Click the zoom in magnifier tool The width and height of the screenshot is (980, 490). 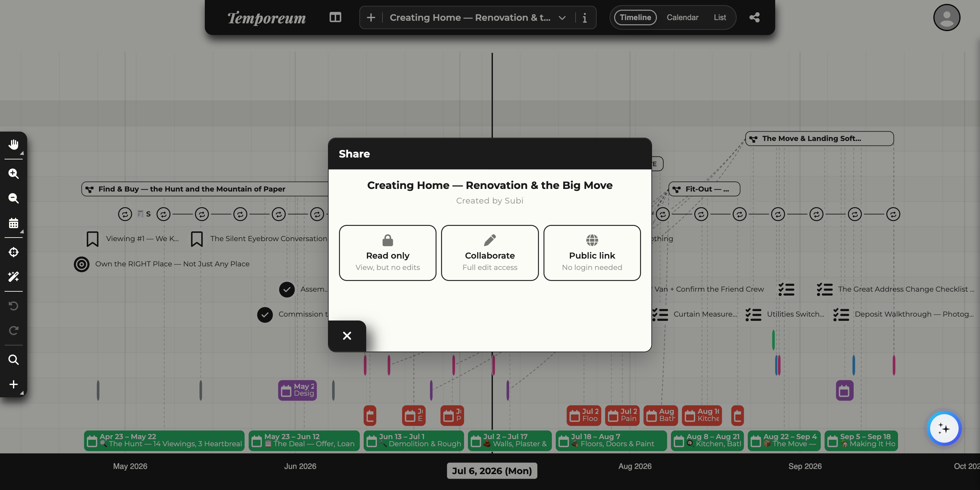(14, 173)
